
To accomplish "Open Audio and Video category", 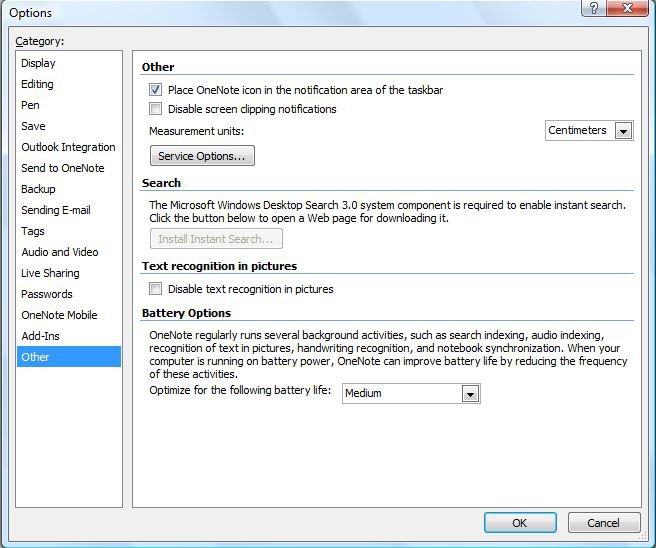I will pyautogui.click(x=69, y=252).
